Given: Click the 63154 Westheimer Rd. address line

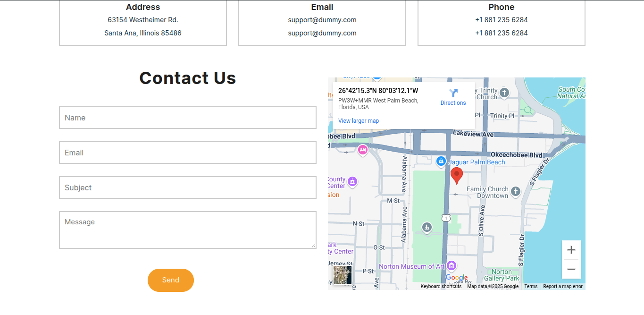Looking at the screenshot, I should coord(143,20).
